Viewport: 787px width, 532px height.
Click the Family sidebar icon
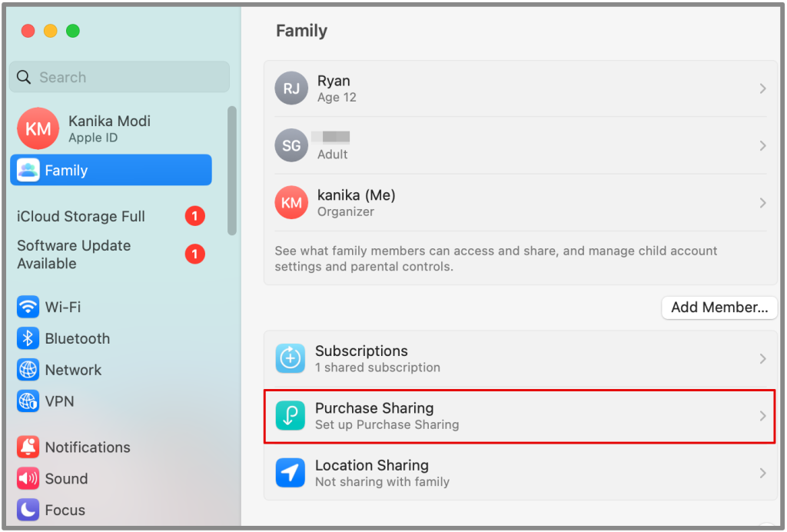click(x=28, y=170)
